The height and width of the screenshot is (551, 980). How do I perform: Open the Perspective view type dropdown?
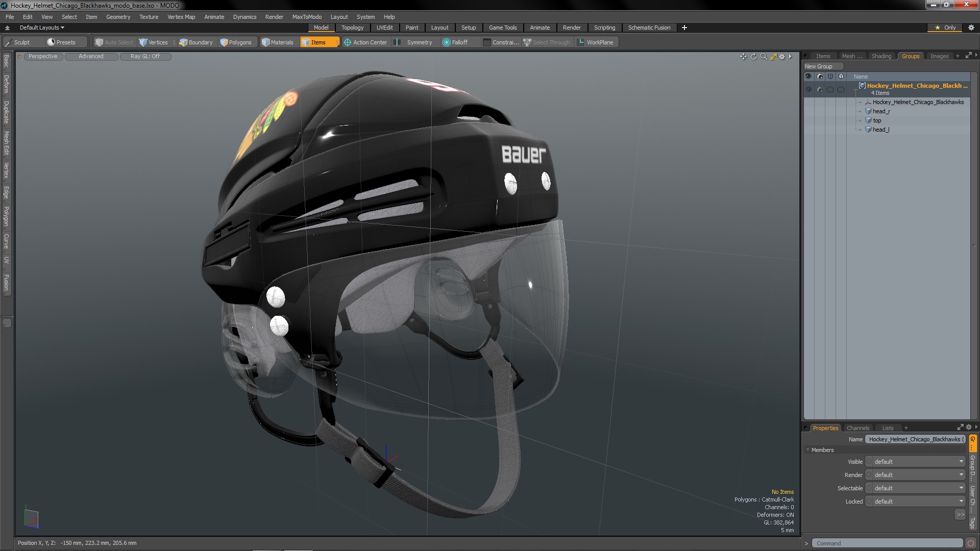pos(43,57)
